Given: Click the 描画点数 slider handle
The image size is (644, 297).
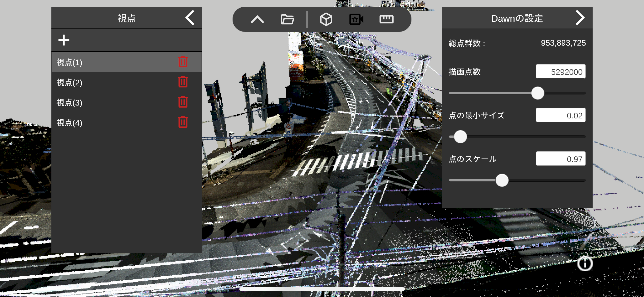Looking at the screenshot, I should point(537,93).
